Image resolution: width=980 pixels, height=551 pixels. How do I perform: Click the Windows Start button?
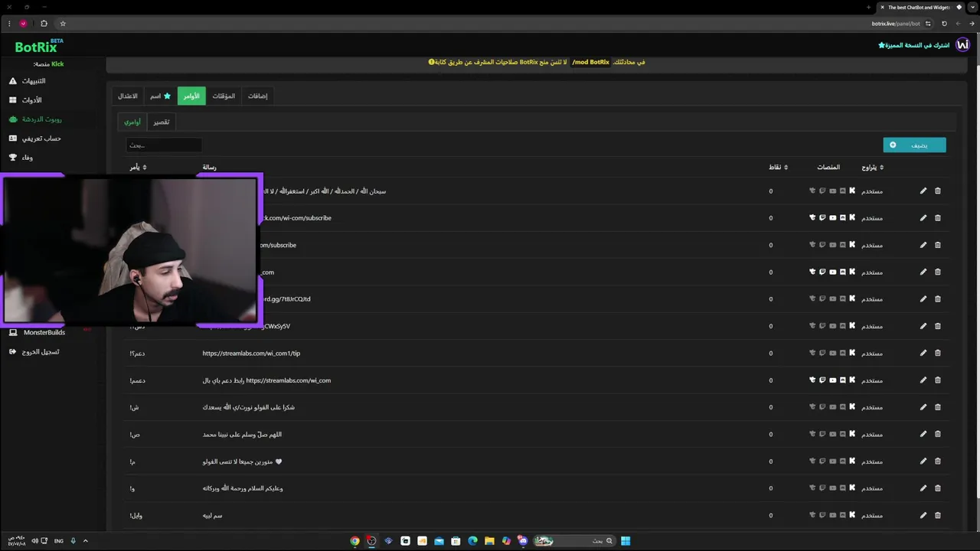tap(626, 541)
